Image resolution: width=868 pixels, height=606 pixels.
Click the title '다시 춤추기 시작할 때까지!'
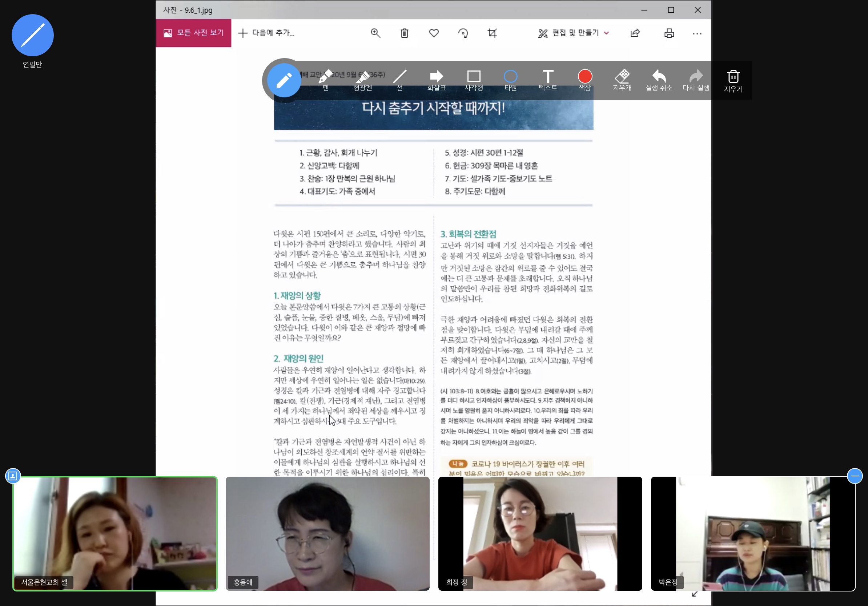(x=433, y=108)
